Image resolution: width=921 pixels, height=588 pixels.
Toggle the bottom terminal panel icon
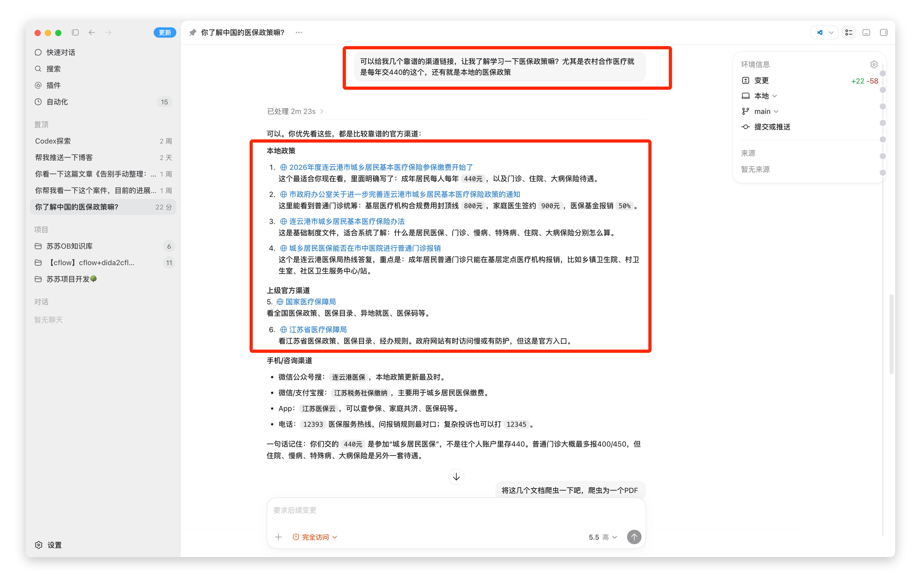point(867,32)
